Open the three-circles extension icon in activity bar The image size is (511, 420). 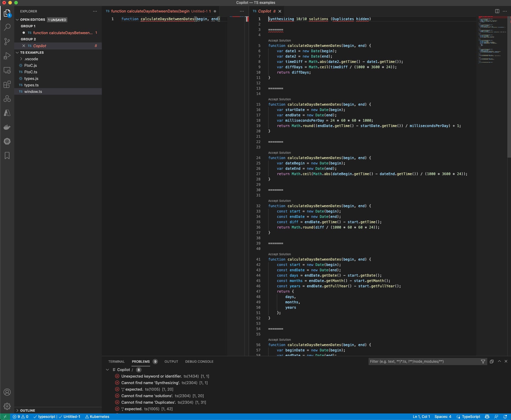point(7,99)
